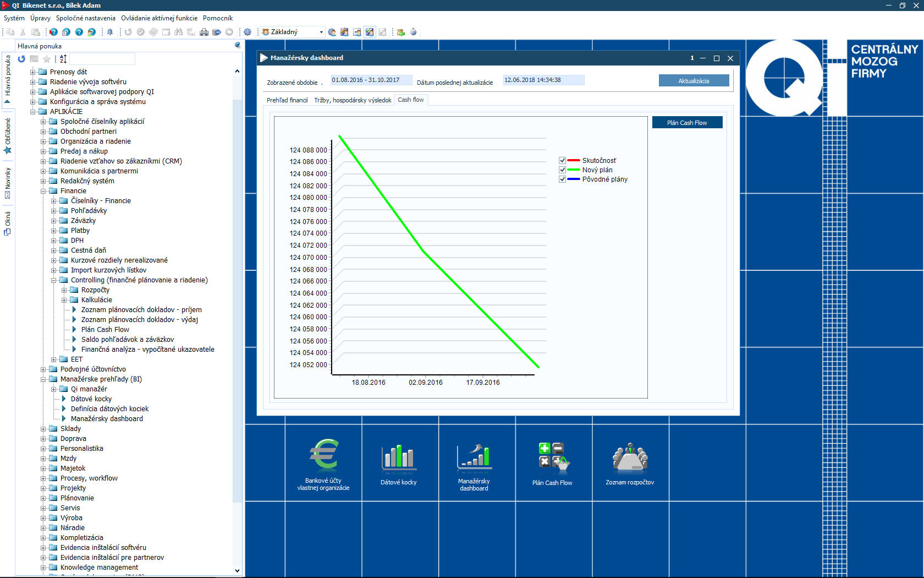Screen dimensions: 924x578
Task: Open the Základný profile dropdown
Action: 321,32
